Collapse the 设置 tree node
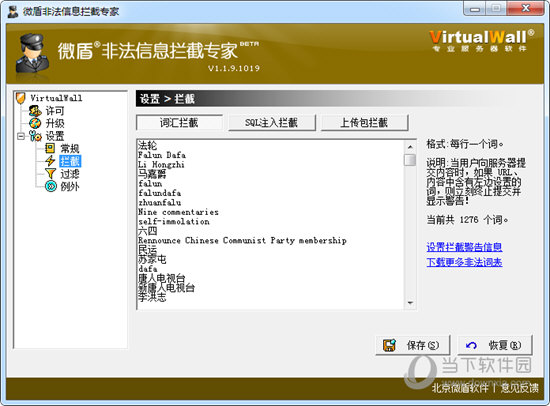The image size is (550, 406). point(21,136)
